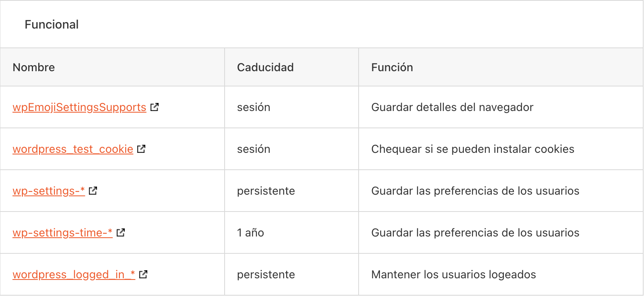Click the '1 año' expiration cell
644x296 pixels.
tap(291, 233)
